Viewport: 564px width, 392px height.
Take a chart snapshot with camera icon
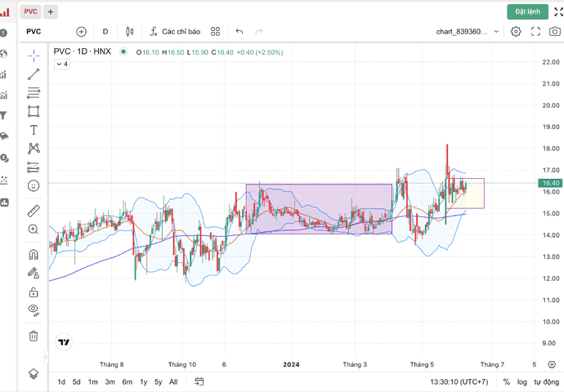click(555, 32)
